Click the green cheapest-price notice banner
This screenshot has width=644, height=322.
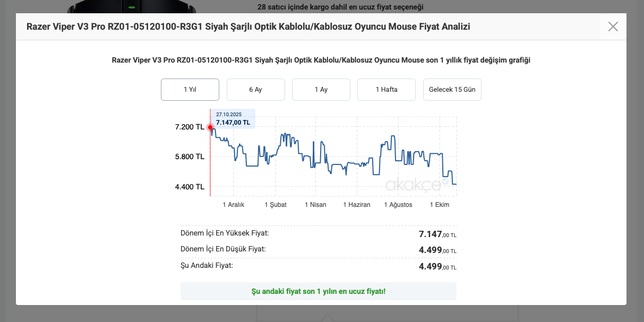click(319, 291)
